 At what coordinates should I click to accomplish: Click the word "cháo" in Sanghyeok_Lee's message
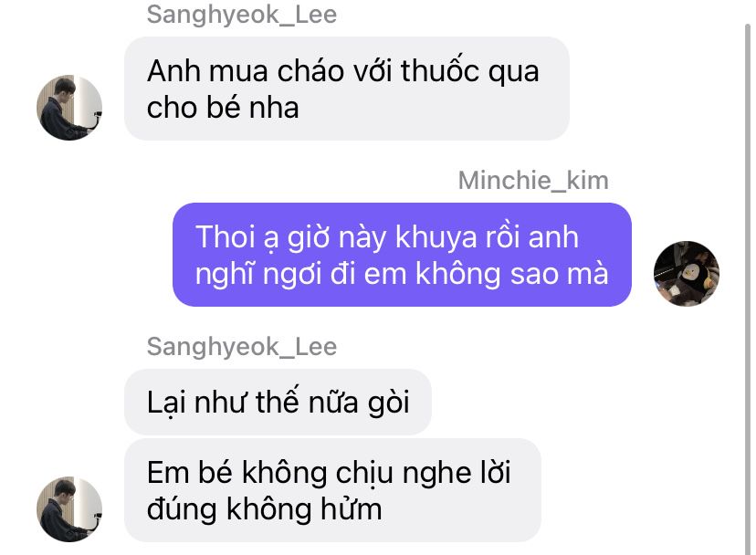(x=310, y=71)
